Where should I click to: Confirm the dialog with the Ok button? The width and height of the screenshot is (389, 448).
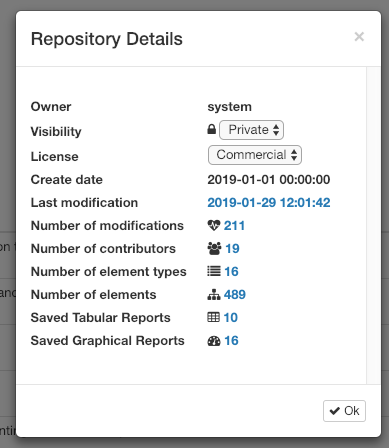pyautogui.click(x=344, y=411)
